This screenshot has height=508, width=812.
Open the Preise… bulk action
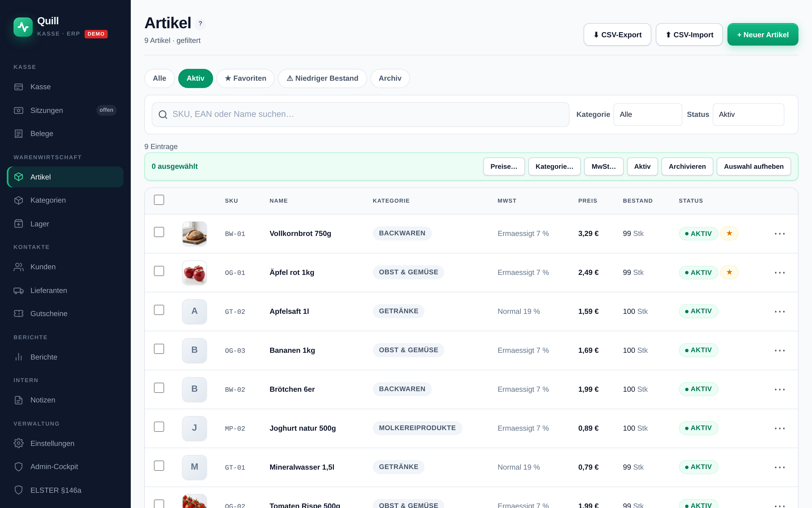click(504, 167)
